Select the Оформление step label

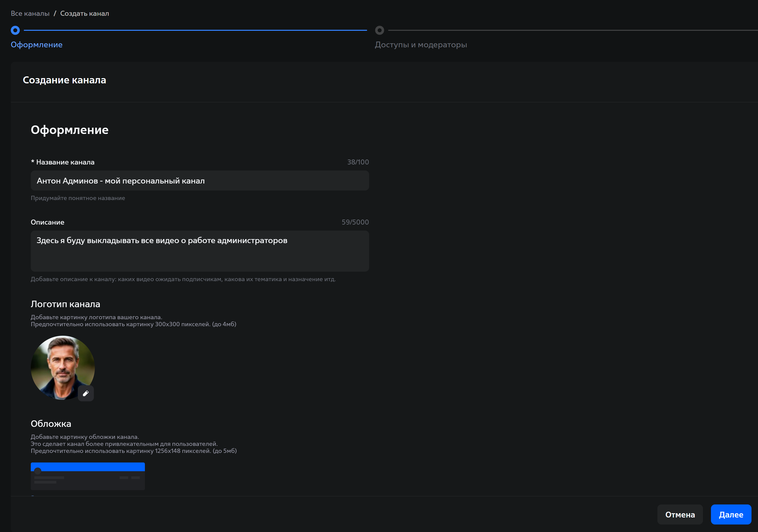[x=37, y=45]
